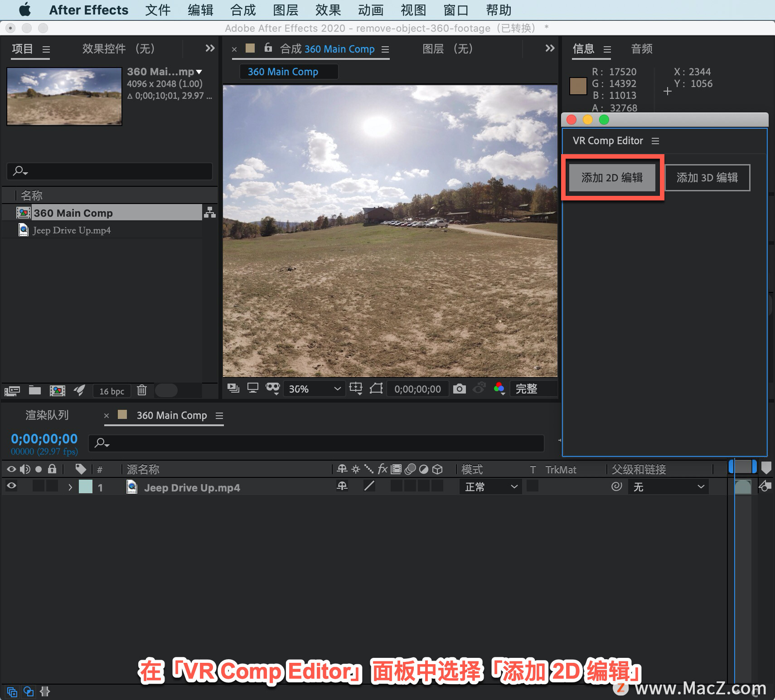
Task: Click the Region of Interest icon
Action: pos(376,388)
